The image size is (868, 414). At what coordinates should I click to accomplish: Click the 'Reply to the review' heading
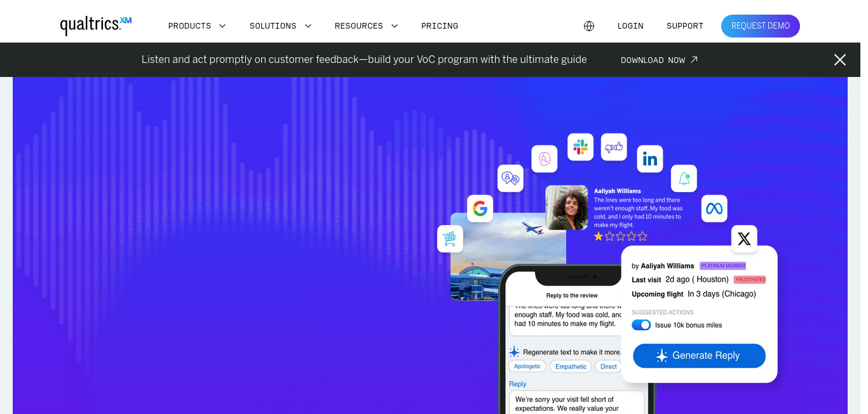pos(572,296)
